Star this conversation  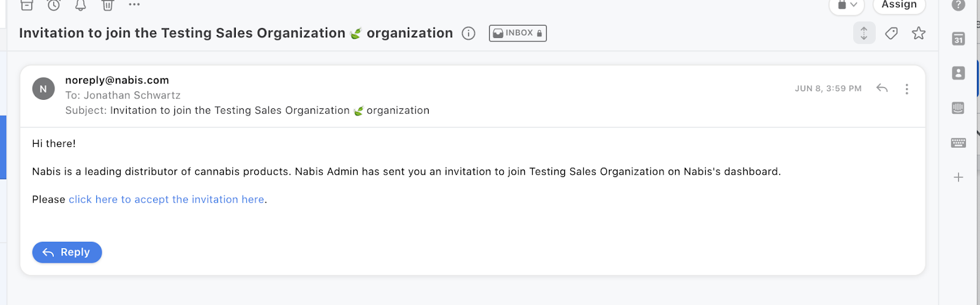(x=918, y=33)
